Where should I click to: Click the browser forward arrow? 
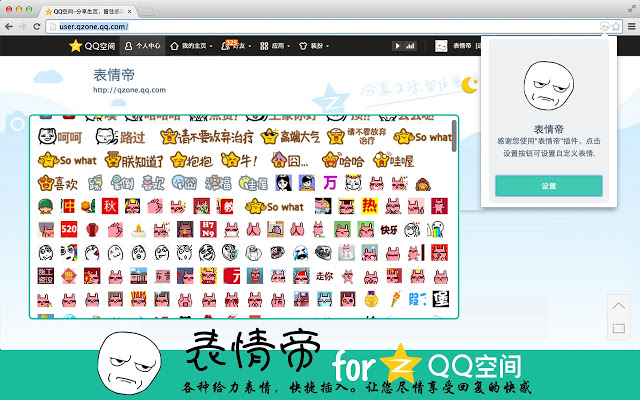[x=22, y=27]
